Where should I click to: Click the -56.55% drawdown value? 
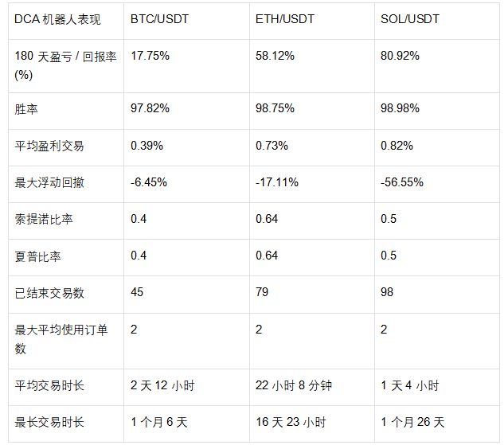[402, 182]
